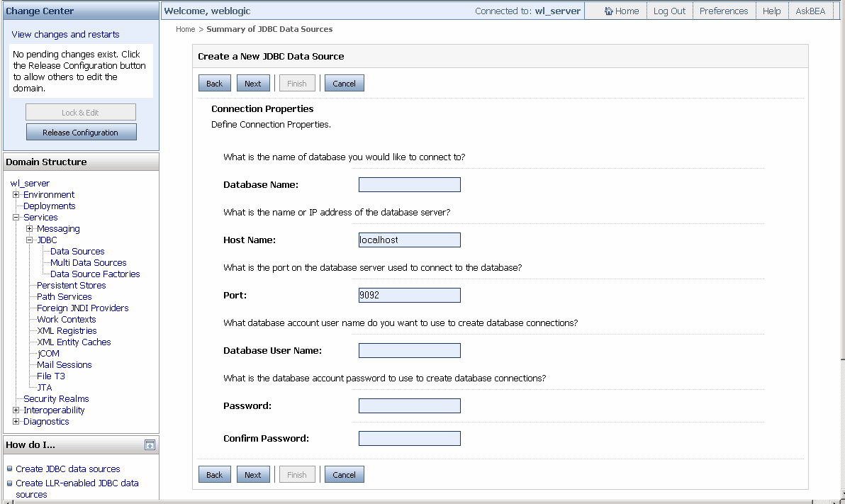Click bullet icon beside Create LLR-enabled JDBC

click(10, 483)
